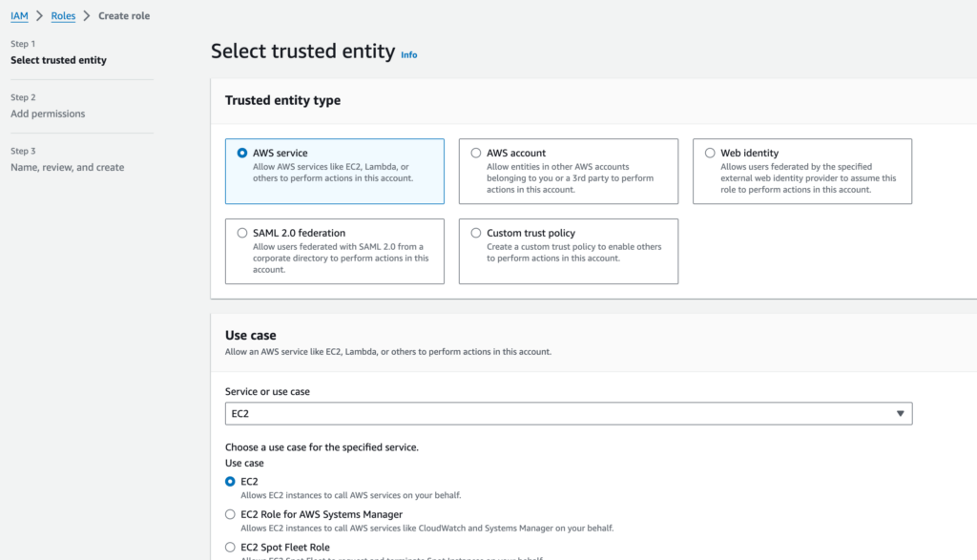Click the Select trusted entity page title
977x560 pixels.
pos(302,52)
